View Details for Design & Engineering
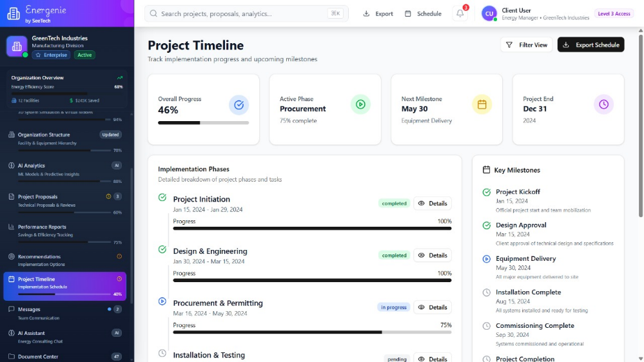The height and width of the screenshot is (362, 644). [433, 255]
